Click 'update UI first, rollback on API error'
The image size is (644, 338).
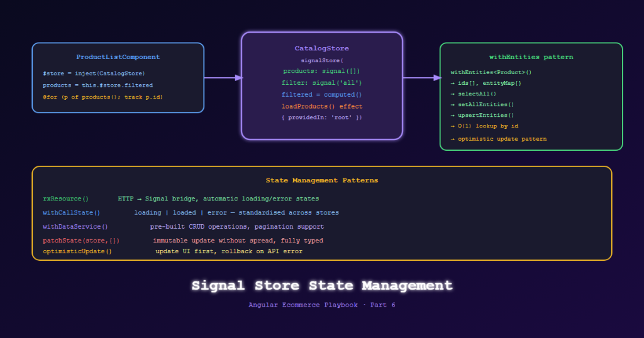pyautogui.click(x=229, y=251)
